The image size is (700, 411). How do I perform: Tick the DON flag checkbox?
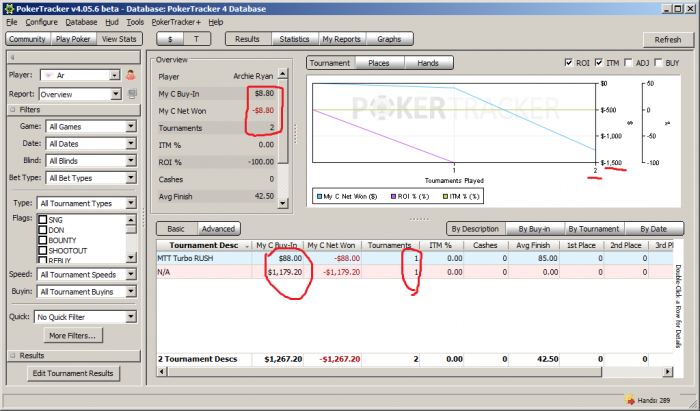tap(43, 230)
